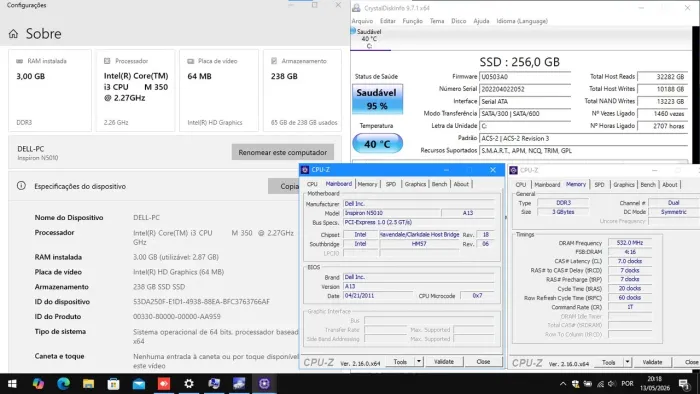Open the Idioma (Language) menu
This screenshot has width=700, height=394.
[522, 21]
